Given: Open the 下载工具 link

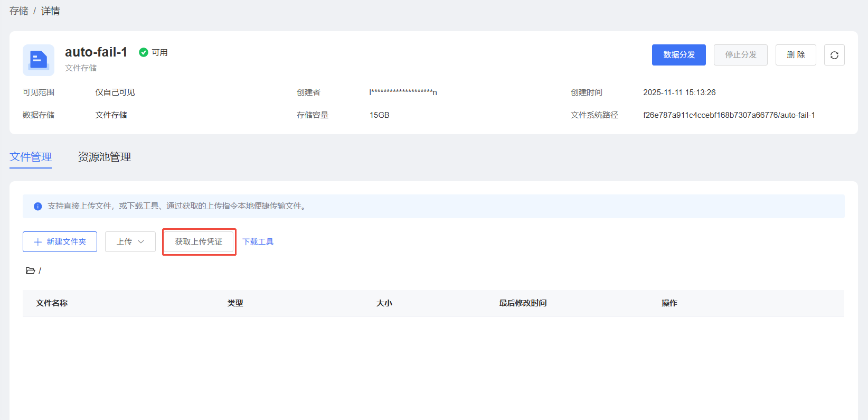Looking at the screenshot, I should (258, 242).
